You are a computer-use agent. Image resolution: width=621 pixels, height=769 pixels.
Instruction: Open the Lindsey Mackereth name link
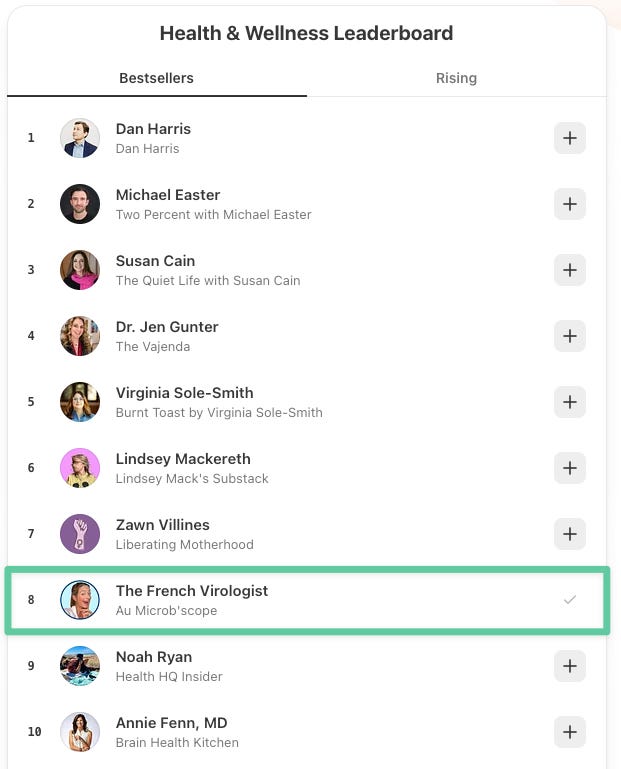(183, 459)
